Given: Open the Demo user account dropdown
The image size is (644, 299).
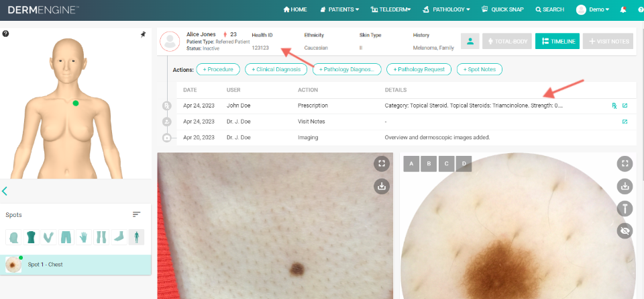Looking at the screenshot, I should tap(592, 9).
